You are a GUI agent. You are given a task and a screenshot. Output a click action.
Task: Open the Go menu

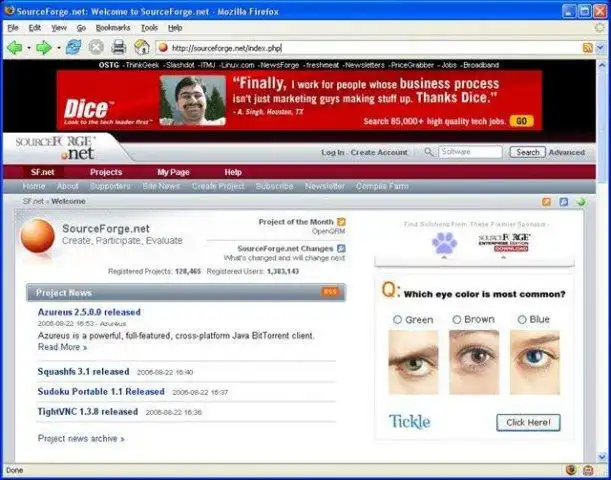pos(81,28)
